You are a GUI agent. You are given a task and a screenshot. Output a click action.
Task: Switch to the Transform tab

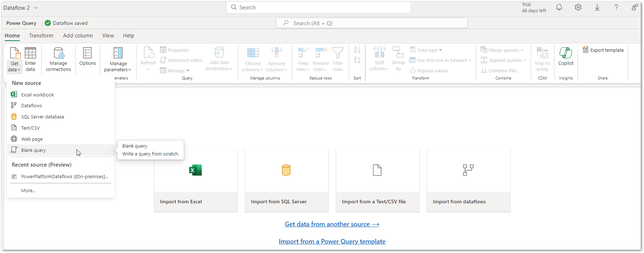click(x=41, y=36)
